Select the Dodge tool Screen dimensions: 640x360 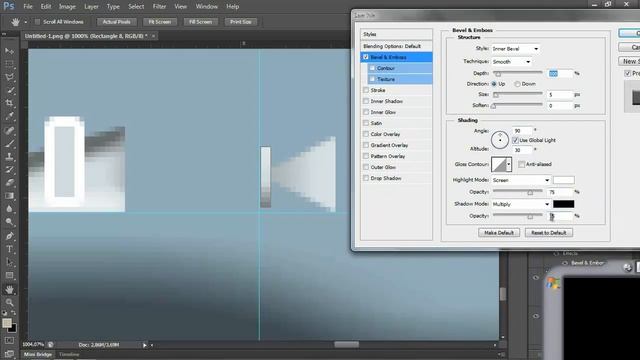[x=9, y=222]
